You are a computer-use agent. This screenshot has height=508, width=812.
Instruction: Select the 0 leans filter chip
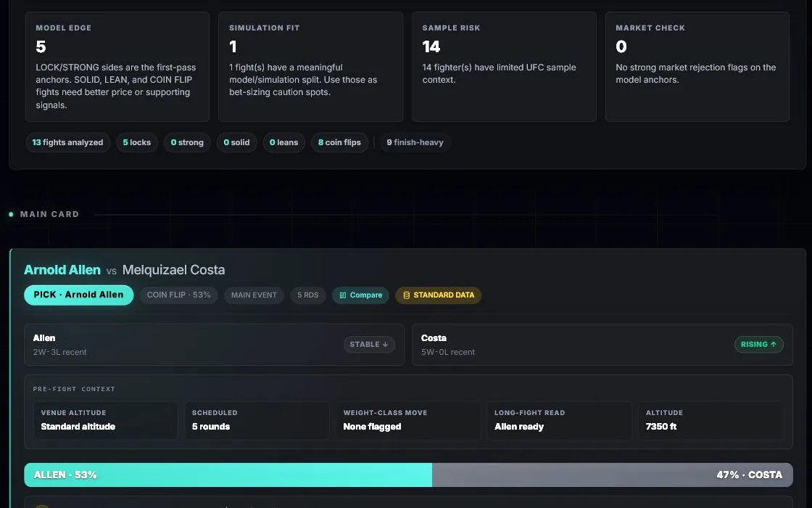pos(283,142)
